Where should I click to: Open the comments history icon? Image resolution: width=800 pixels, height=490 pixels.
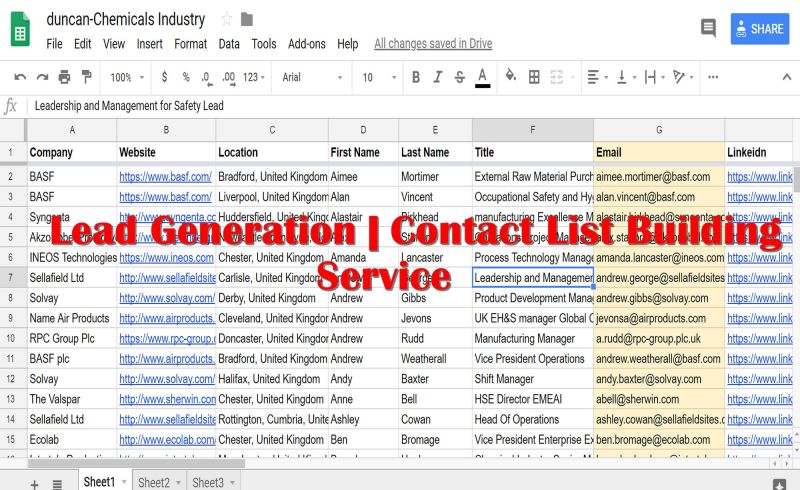pos(708,28)
